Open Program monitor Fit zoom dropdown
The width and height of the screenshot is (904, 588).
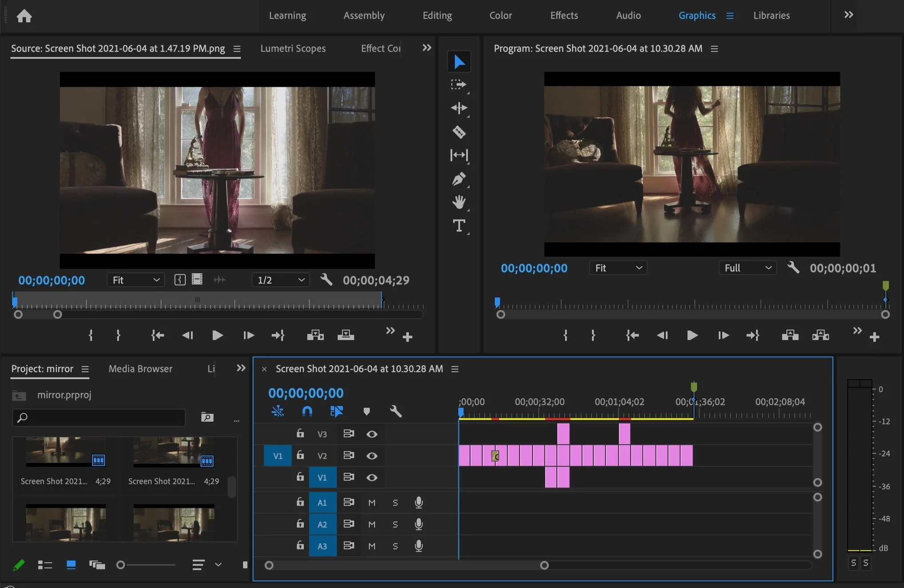pyautogui.click(x=618, y=268)
